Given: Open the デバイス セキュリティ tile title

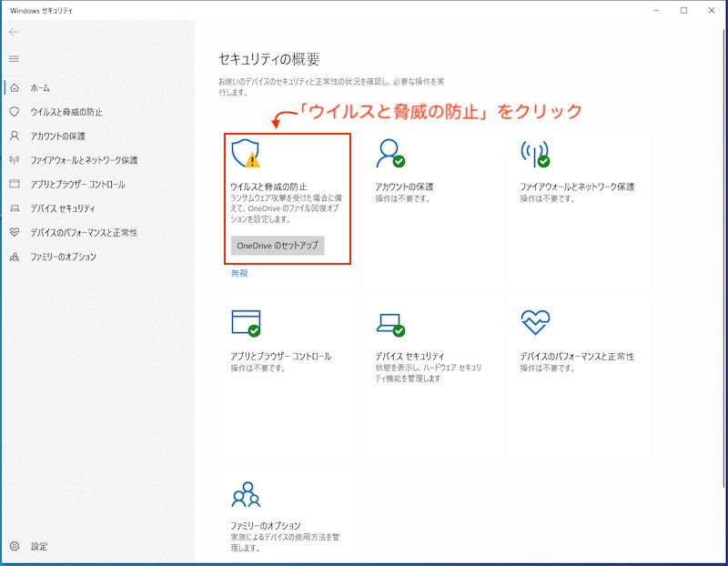Looking at the screenshot, I should pyautogui.click(x=409, y=356).
